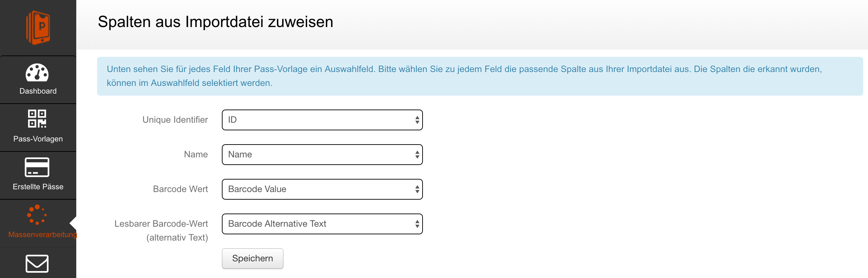Open the Barcode Wert dropdown
The image size is (868, 278).
[322, 189]
